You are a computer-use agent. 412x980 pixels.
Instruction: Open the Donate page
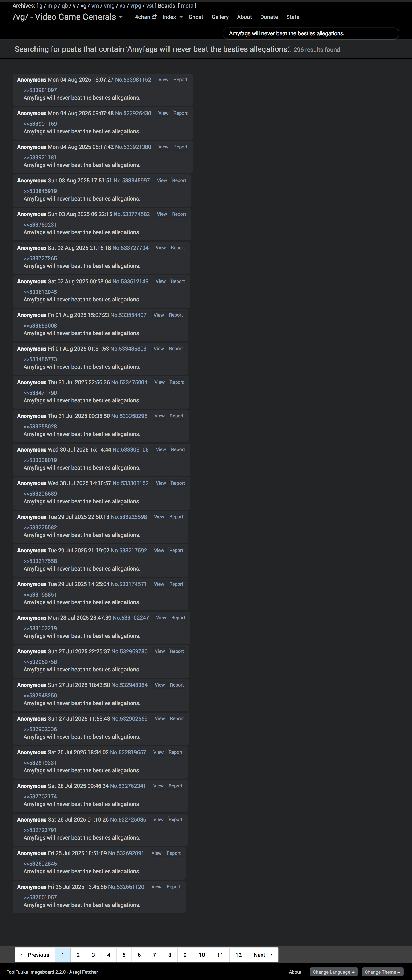(269, 17)
